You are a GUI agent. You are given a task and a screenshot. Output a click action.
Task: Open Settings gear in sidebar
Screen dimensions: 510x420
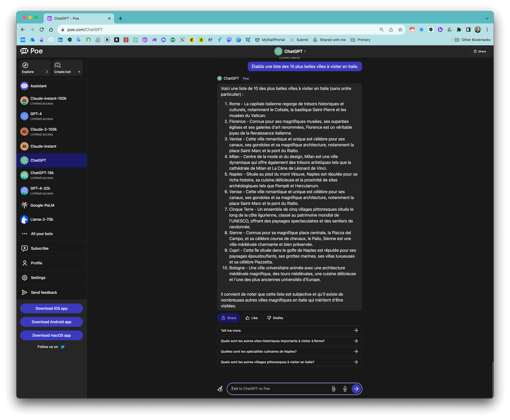click(25, 278)
